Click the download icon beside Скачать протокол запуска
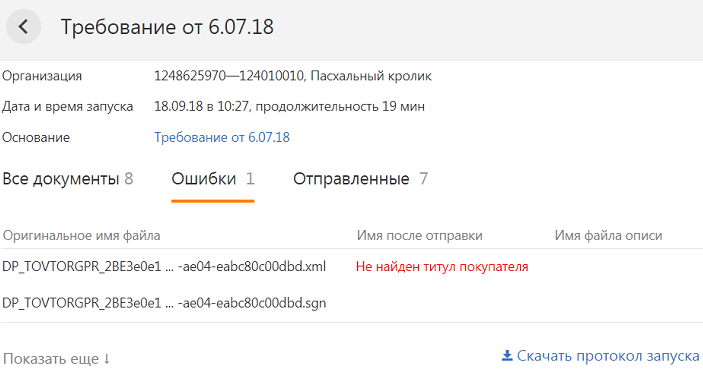 coord(507,356)
